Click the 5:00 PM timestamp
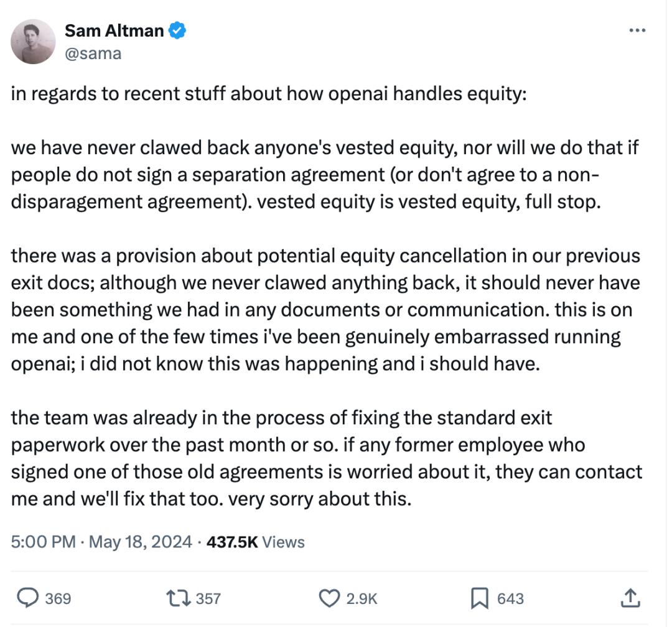The height and width of the screenshot is (627, 672). coord(42,542)
